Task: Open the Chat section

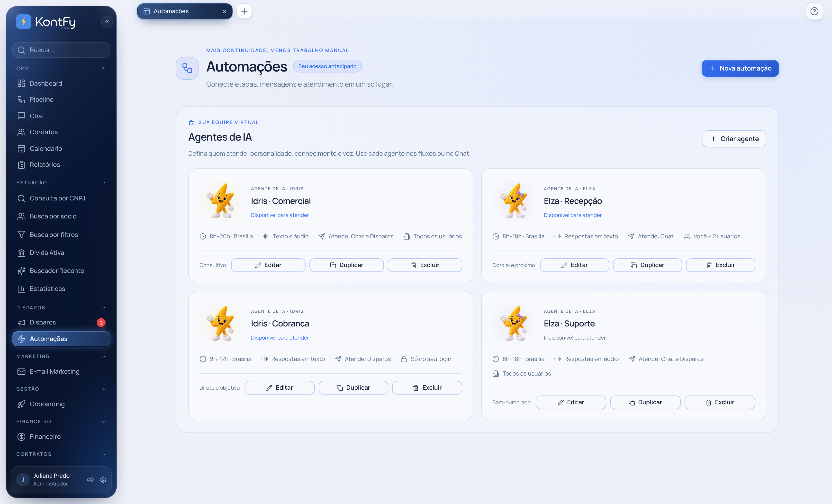Action: (61, 116)
